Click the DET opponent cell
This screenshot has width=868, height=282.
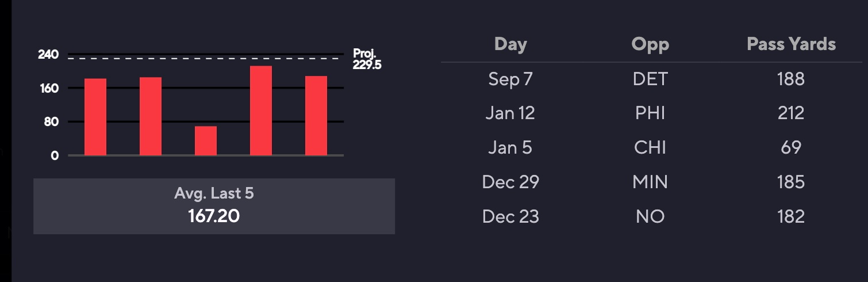pos(650,78)
